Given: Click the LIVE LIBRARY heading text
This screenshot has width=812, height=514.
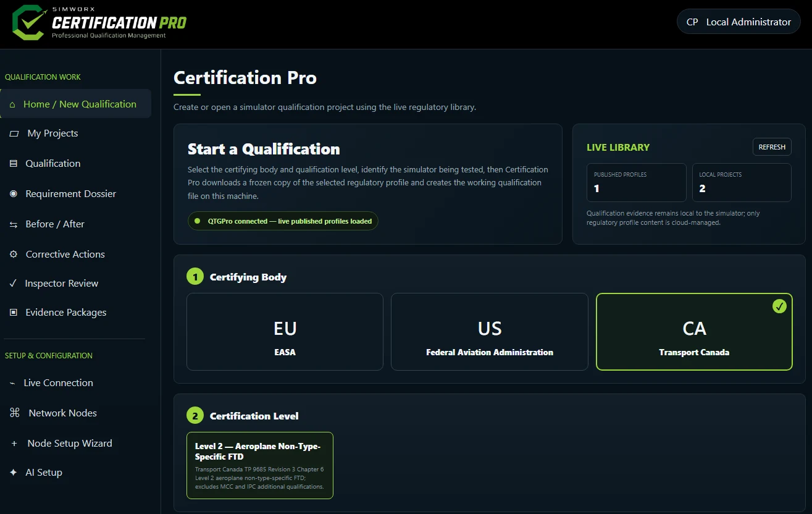Looking at the screenshot, I should [618, 148].
